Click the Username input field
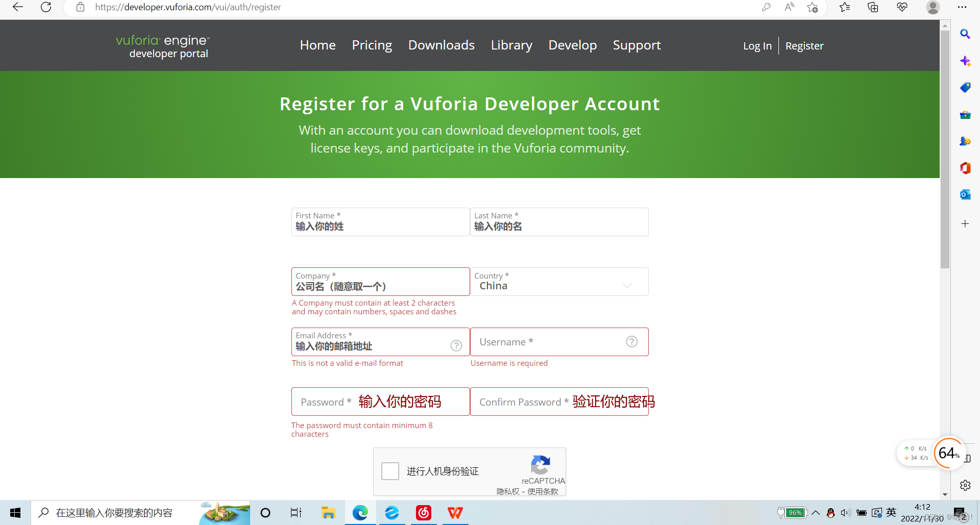Screen dimensions: 980x525 click(x=559, y=342)
